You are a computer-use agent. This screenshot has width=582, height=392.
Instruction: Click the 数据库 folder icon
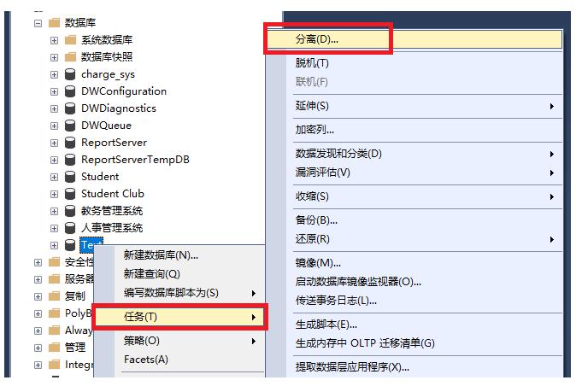(x=54, y=23)
